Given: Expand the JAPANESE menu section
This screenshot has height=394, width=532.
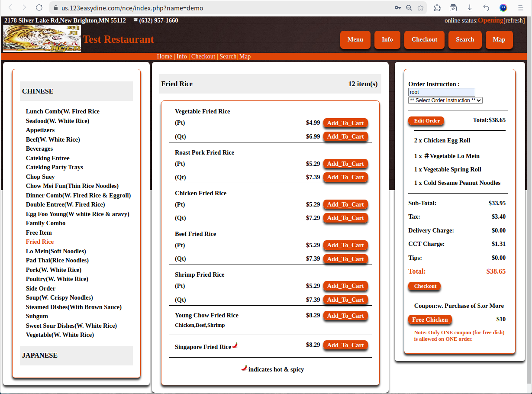Looking at the screenshot, I should point(40,355).
